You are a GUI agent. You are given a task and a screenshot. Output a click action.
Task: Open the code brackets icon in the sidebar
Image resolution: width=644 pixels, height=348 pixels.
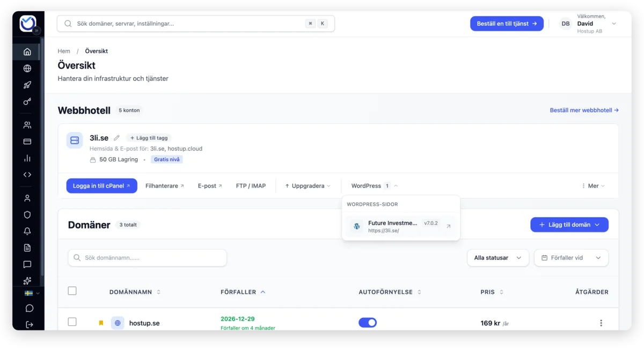click(x=27, y=175)
